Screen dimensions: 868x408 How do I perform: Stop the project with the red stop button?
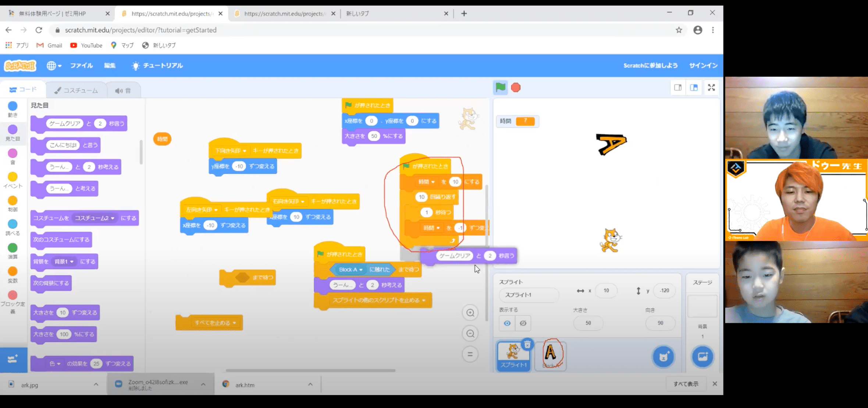coord(516,87)
